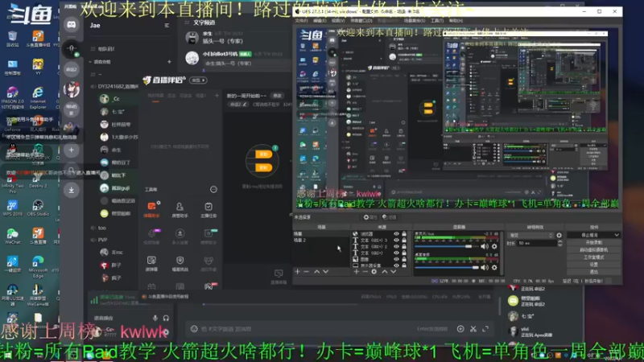Open the 读弹幕 tool in 直播伴侣
644x362 pixels.
point(151,264)
